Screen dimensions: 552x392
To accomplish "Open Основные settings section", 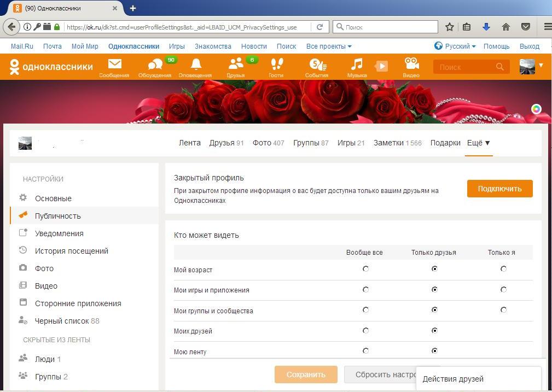I will (x=84, y=198).
